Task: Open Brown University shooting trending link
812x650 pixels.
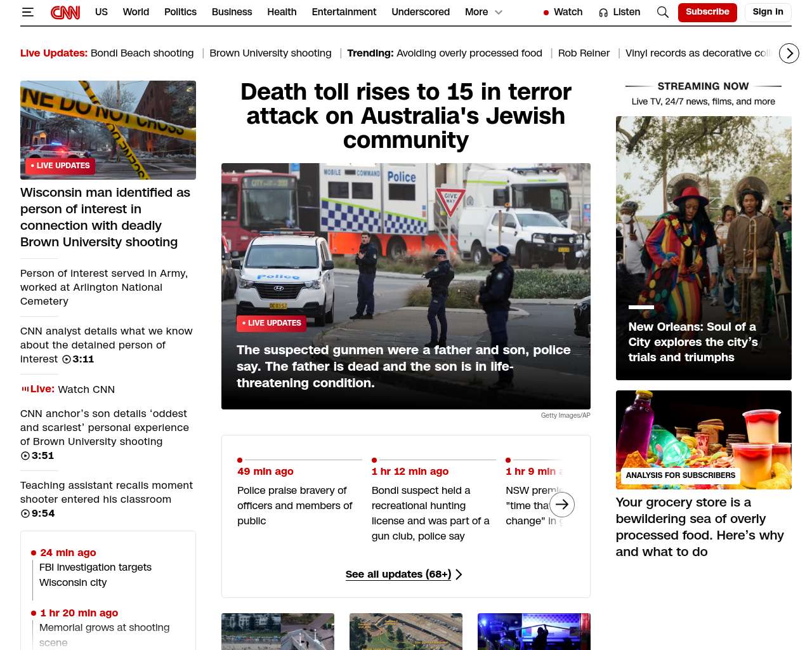Action: [x=270, y=53]
